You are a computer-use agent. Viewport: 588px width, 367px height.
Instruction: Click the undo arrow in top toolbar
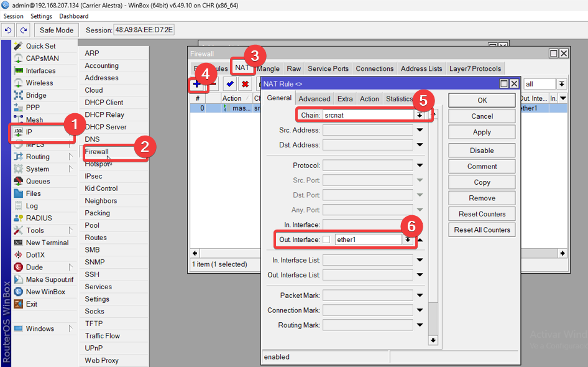(8, 30)
